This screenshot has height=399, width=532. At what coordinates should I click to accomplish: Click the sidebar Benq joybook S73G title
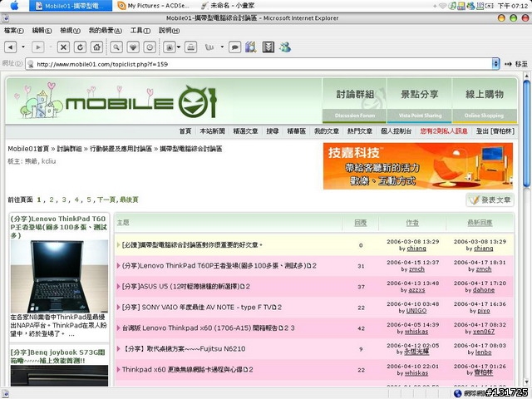[x=58, y=357]
